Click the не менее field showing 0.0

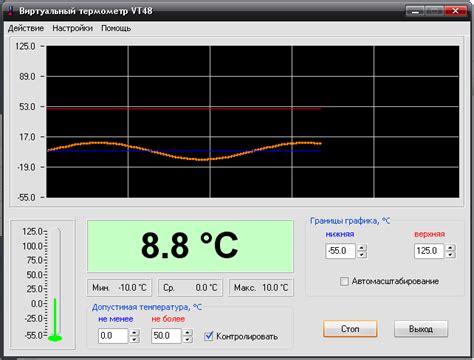(x=113, y=336)
